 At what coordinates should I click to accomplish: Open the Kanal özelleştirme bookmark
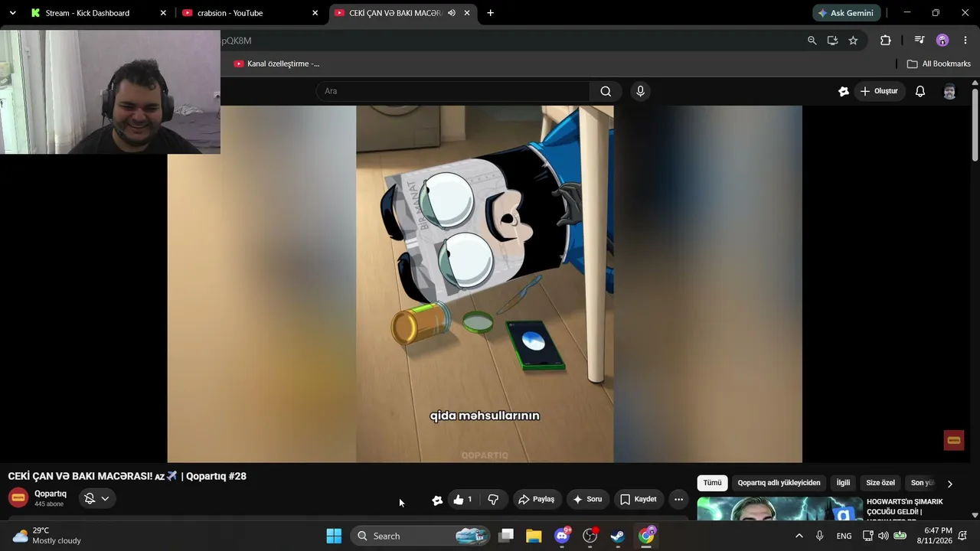click(276, 64)
